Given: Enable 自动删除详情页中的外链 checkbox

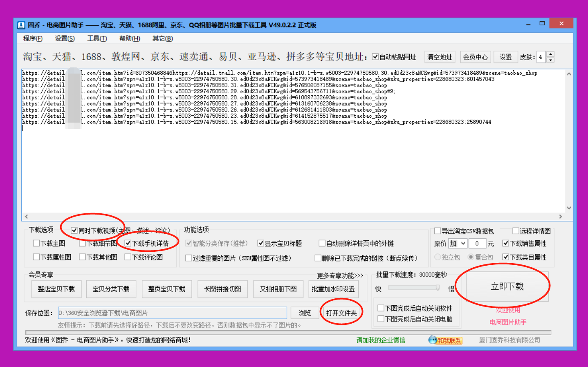Looking at the screenshot, I should [322, 243].
